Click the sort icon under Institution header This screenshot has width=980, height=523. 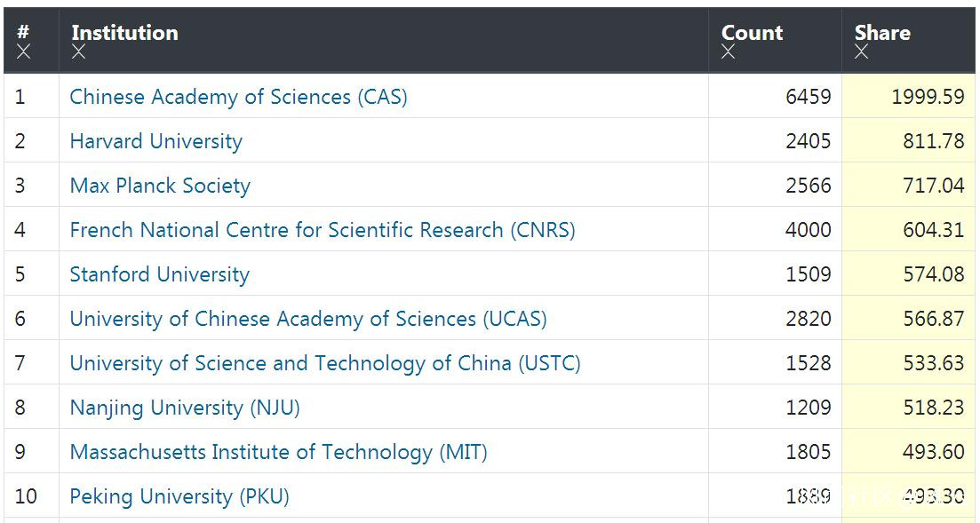coord(79,52)
